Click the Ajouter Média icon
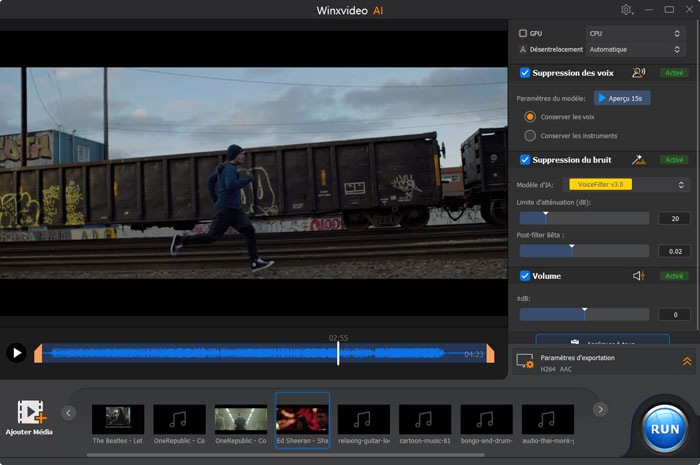The height and width of the screenshot is (465, 700). tap(32, 412)
